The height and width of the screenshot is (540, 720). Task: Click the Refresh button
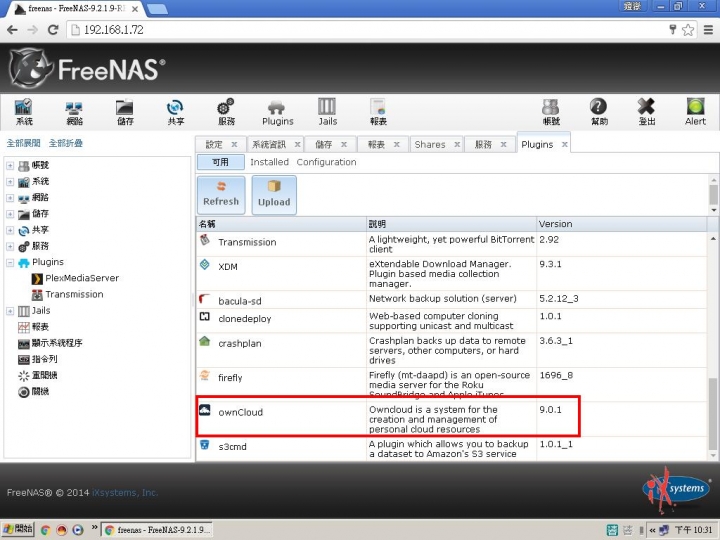pos(221,195)
